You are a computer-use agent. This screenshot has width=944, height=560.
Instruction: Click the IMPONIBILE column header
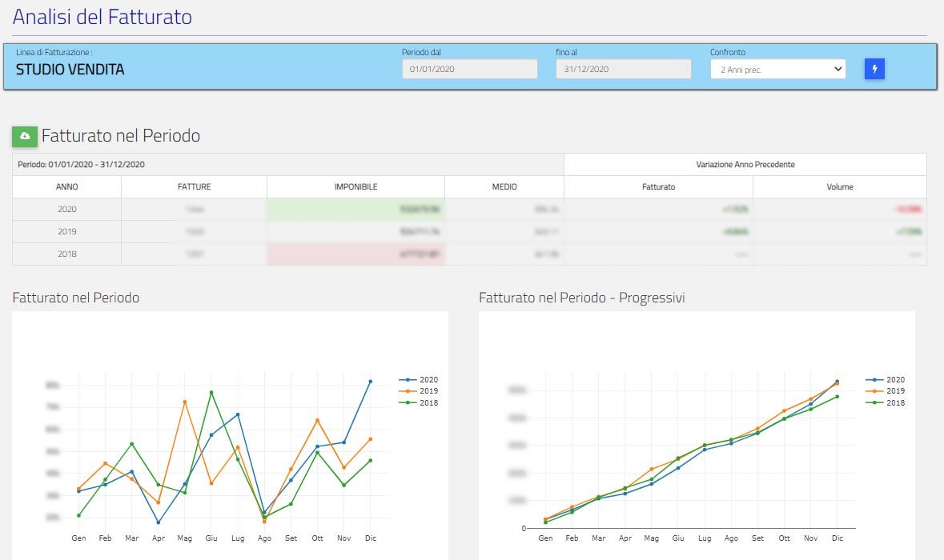[356, 187]
